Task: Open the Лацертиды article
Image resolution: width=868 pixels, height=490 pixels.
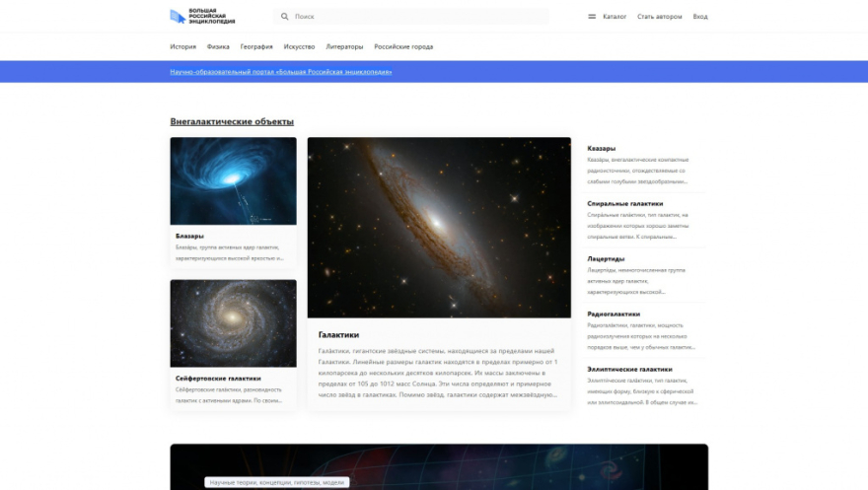Action: tap(606, 259)
